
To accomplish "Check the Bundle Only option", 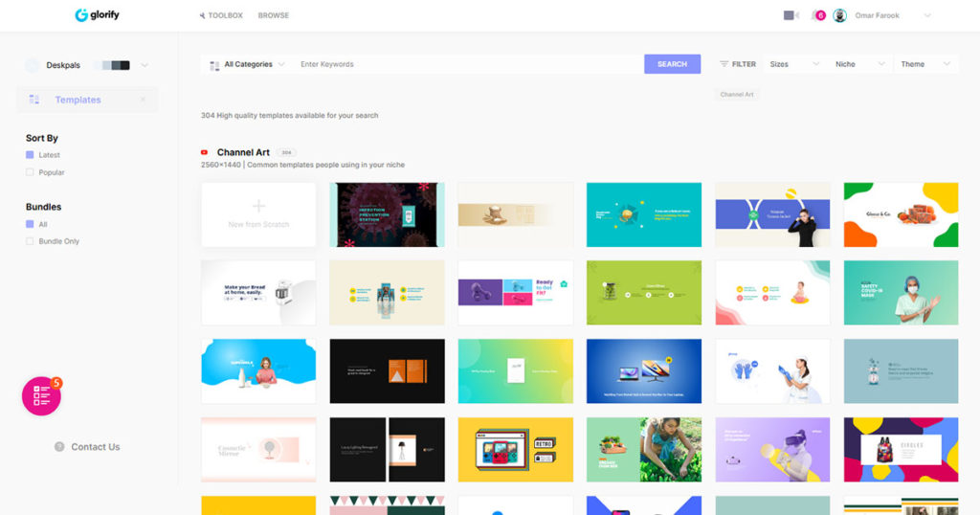I will point(30,240).
